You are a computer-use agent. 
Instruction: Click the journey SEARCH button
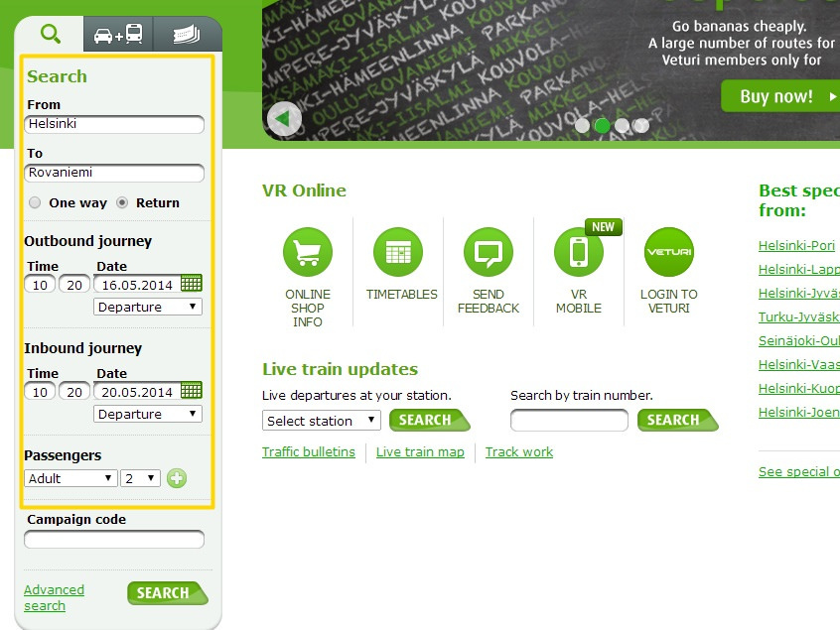coord(168,593)
